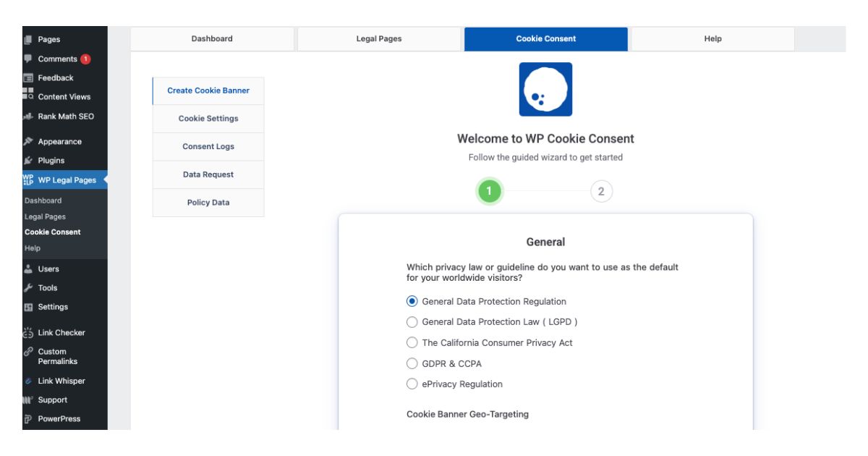Click the Plugins plug icon

pyautogui.click(x=28, y=161)
